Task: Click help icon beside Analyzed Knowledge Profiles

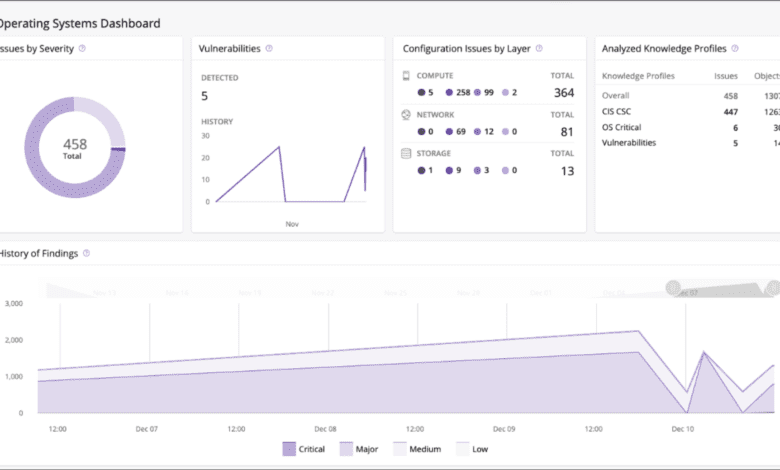Action: 735,48
